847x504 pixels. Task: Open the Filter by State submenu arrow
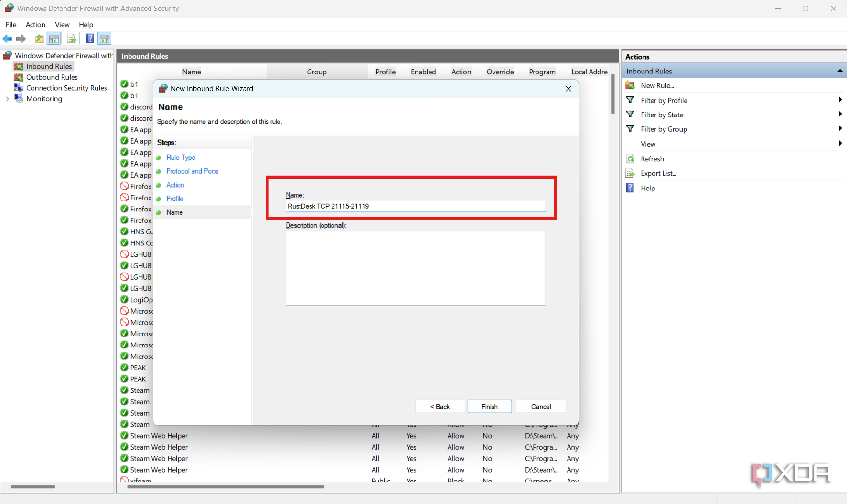840,115
